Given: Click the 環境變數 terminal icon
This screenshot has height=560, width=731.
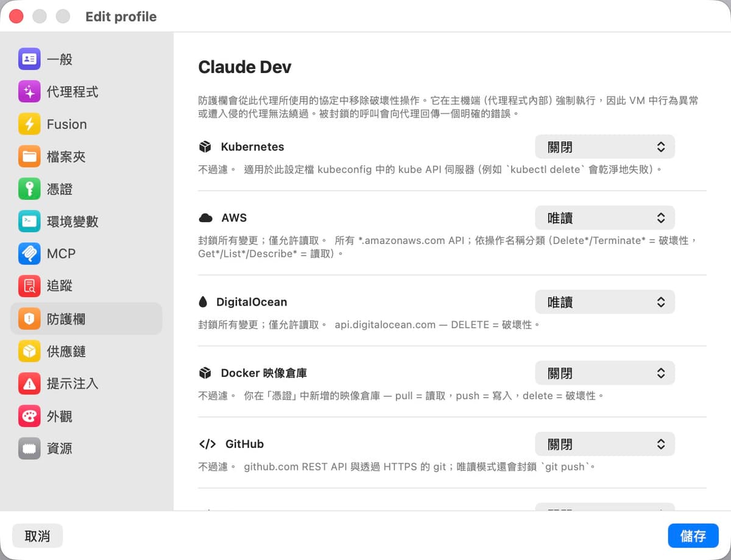Looking at the screenshot, I should [x=29, y=222].
